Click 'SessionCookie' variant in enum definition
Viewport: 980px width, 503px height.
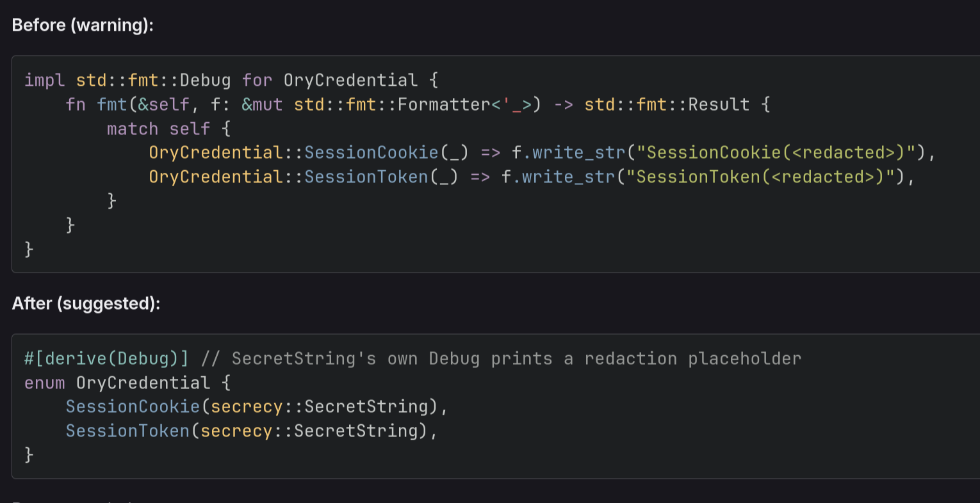pos(133,406)
